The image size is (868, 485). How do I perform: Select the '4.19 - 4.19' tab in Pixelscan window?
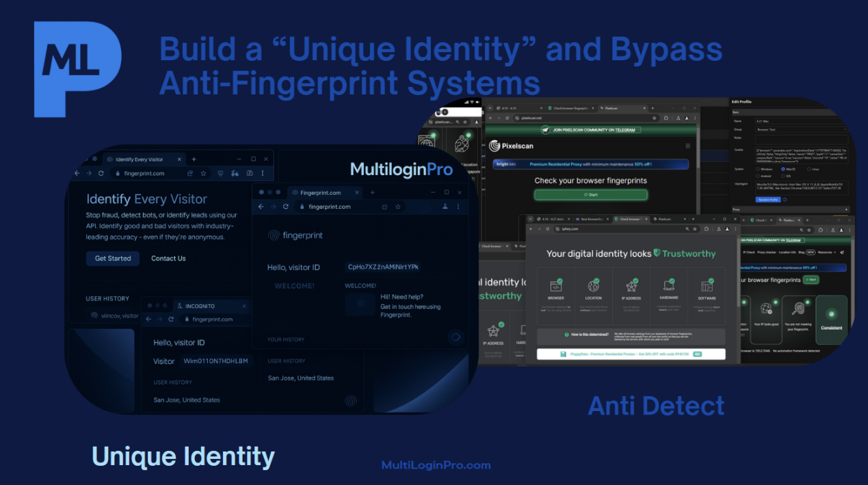click(518, 108)
